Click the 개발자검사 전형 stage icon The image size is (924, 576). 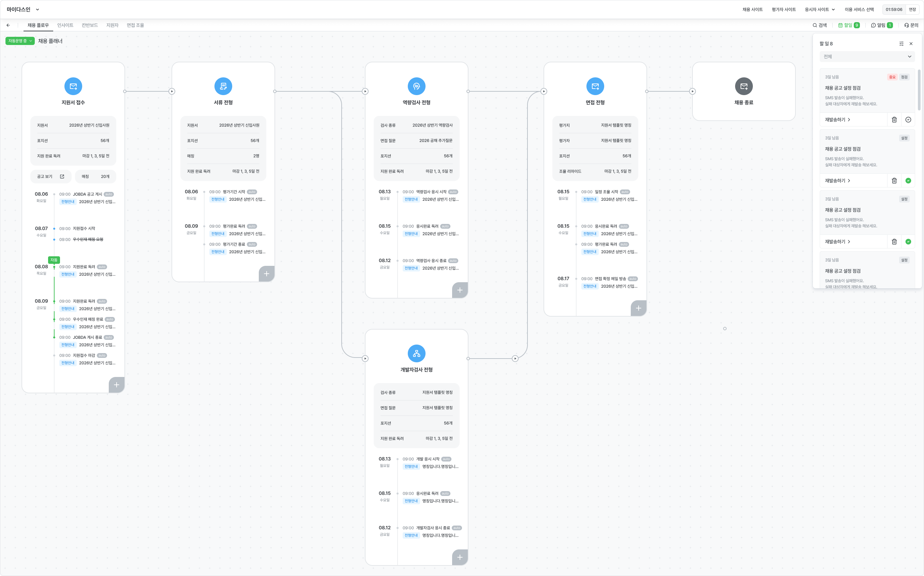click(x=416, y=353)
